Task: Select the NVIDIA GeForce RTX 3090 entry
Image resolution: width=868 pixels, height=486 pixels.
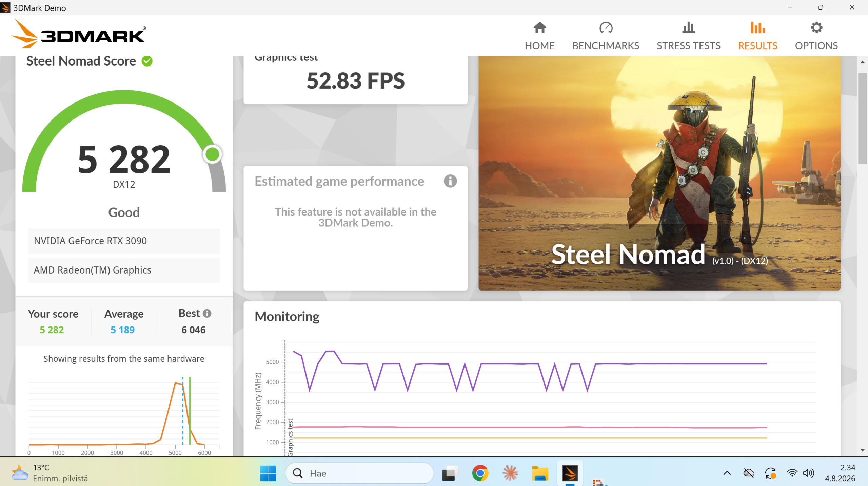Action: 124,241
